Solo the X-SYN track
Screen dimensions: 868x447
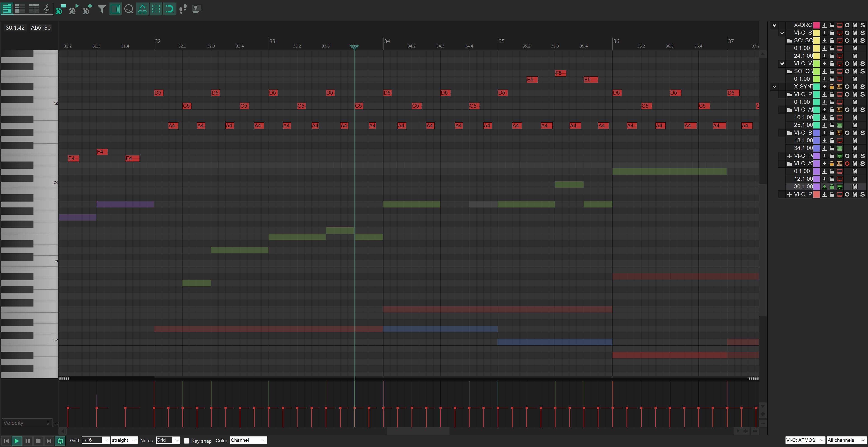863,87
